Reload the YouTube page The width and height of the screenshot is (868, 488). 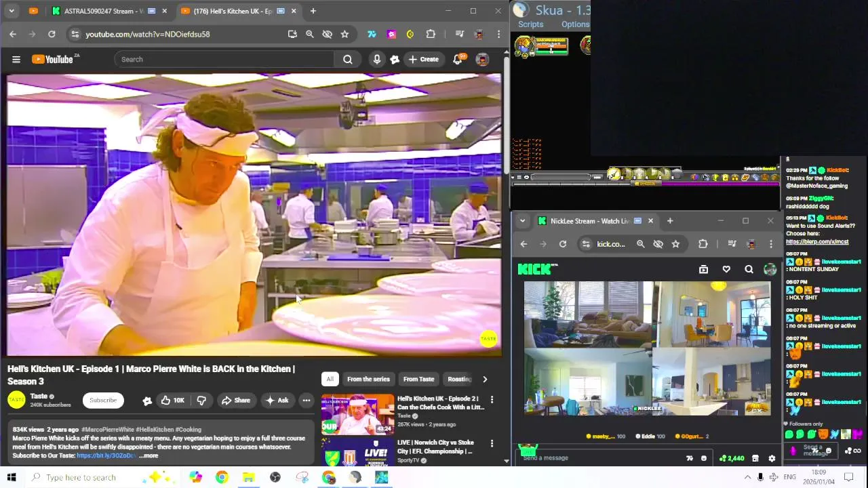tap(52, 34)
